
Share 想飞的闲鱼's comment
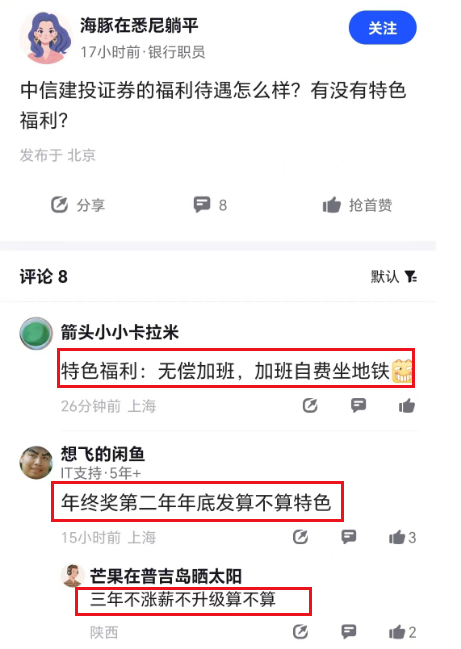(300, 537)
